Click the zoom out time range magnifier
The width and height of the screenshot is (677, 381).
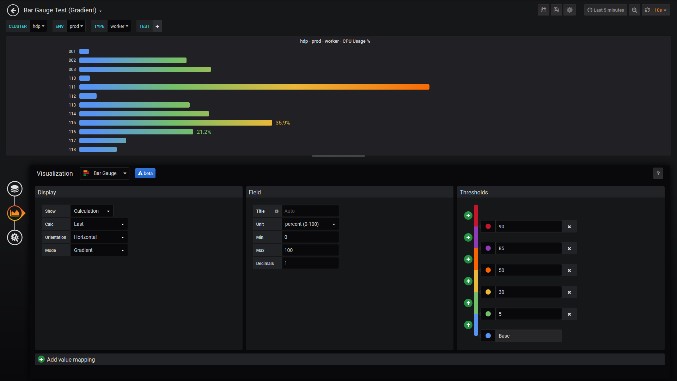click(634, 10)
